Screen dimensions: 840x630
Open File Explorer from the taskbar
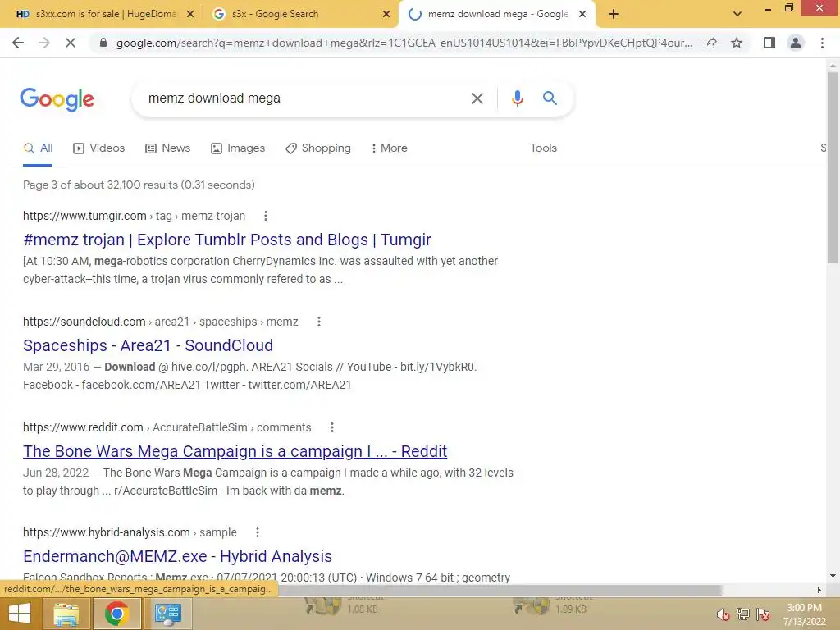[66, 614]
